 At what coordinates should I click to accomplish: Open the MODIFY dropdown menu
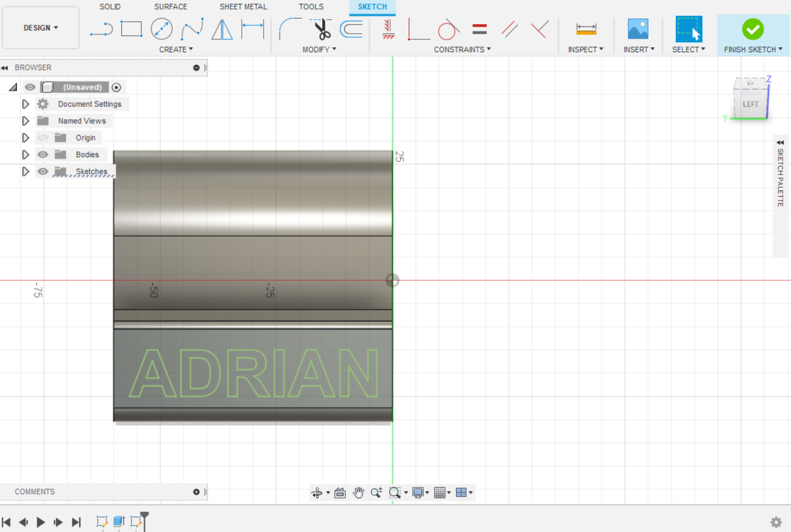coord(319,49)
